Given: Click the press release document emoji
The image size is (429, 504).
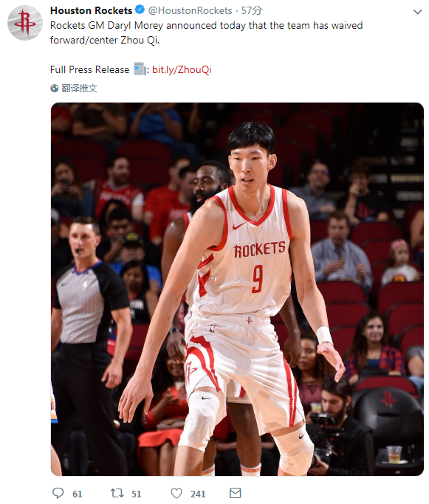Looking at the screenshot, I should 140,69.
